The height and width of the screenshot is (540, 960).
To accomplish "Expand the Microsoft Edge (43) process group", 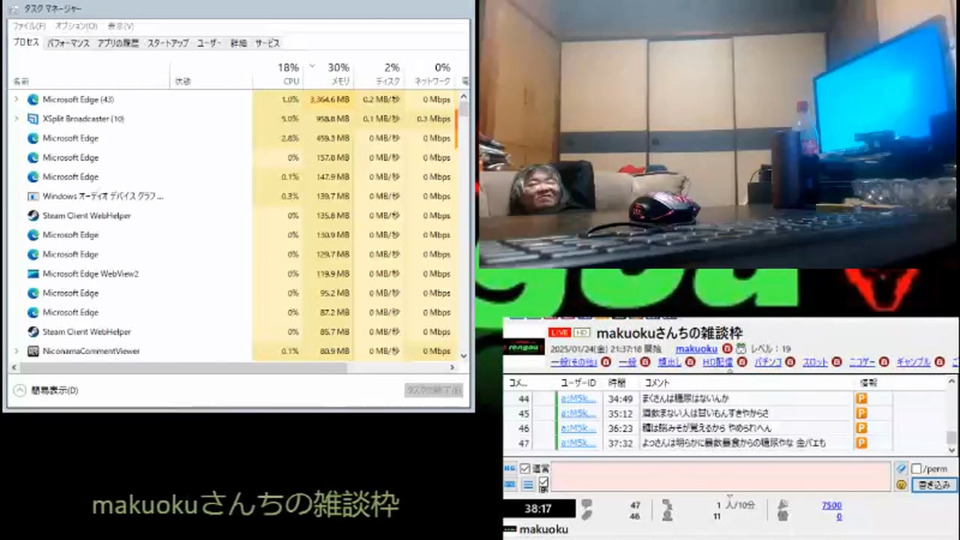I will click(17, 99).
